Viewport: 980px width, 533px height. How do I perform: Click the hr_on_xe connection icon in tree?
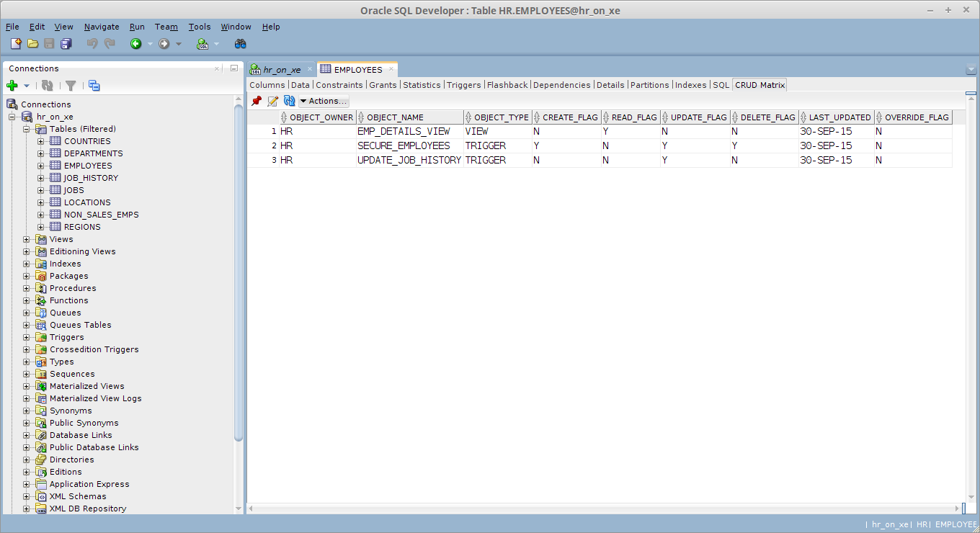[x=27, y=117]
